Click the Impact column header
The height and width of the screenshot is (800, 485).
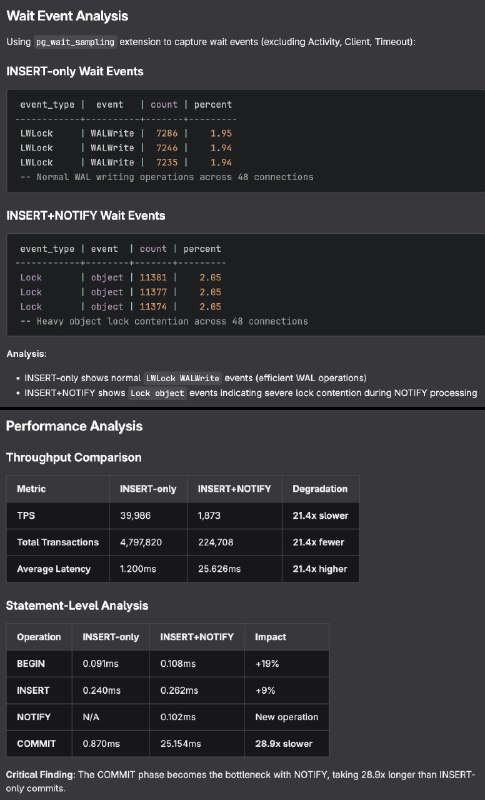click(270, 637)
